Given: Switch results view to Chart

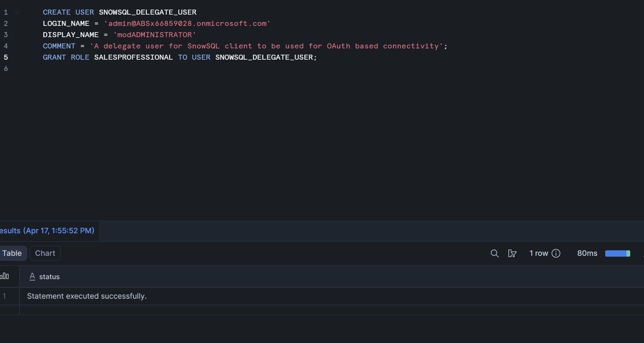Looking at the screenshot, I should pyautogui.click(x=45, y=253).
